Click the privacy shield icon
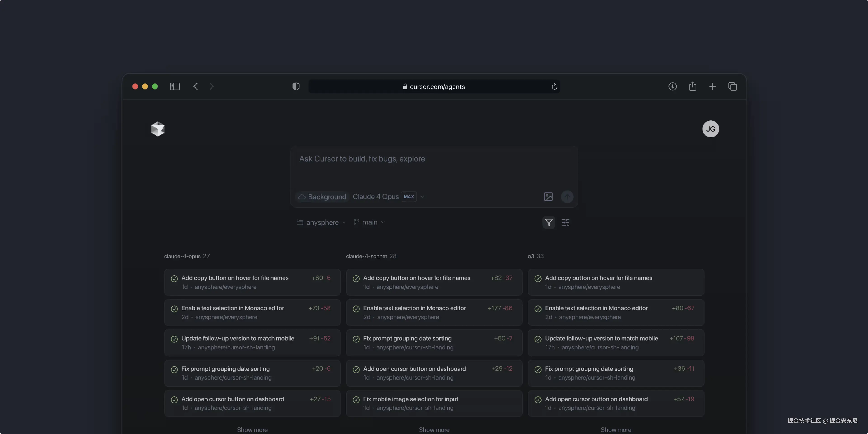This screenshot has height=434, width=868. [x=296, y=87]
